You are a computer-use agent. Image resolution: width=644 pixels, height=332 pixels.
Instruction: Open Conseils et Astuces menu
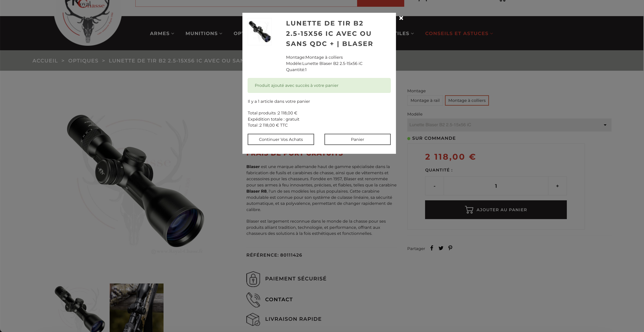[459, 33]
